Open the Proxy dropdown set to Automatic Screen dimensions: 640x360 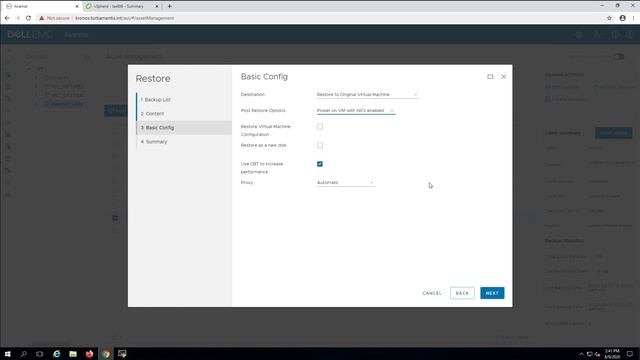(x=345, y=182)
